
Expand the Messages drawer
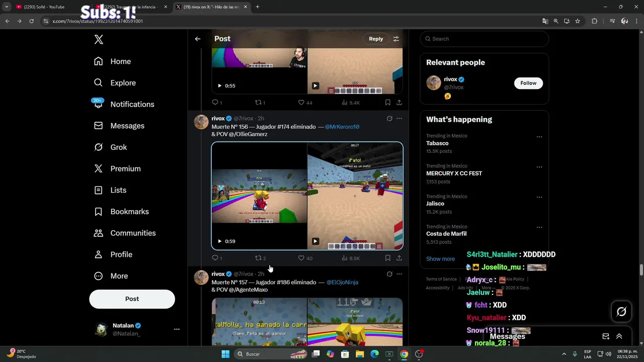(619, 336)
